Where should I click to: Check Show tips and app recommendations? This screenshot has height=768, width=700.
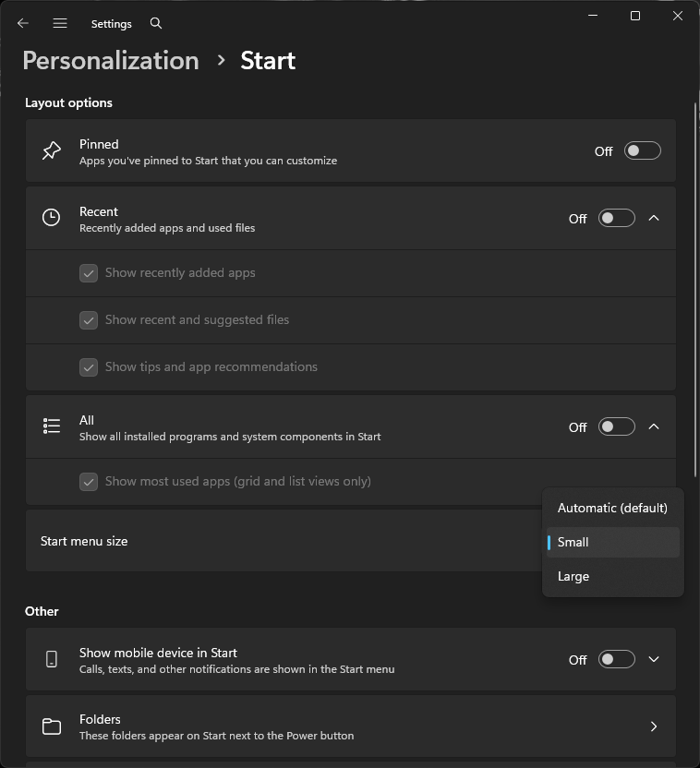tap(89, 367)
